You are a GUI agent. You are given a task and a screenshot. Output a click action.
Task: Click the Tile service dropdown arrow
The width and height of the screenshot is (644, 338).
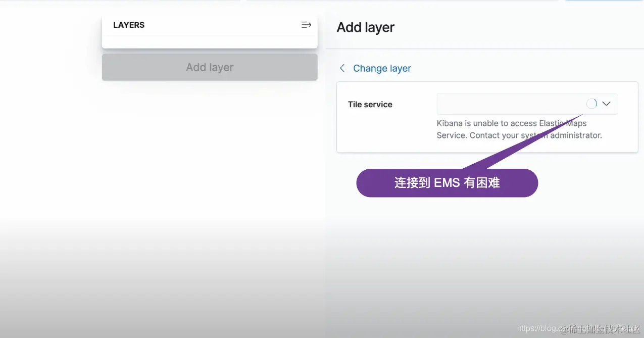coord(607,104)
